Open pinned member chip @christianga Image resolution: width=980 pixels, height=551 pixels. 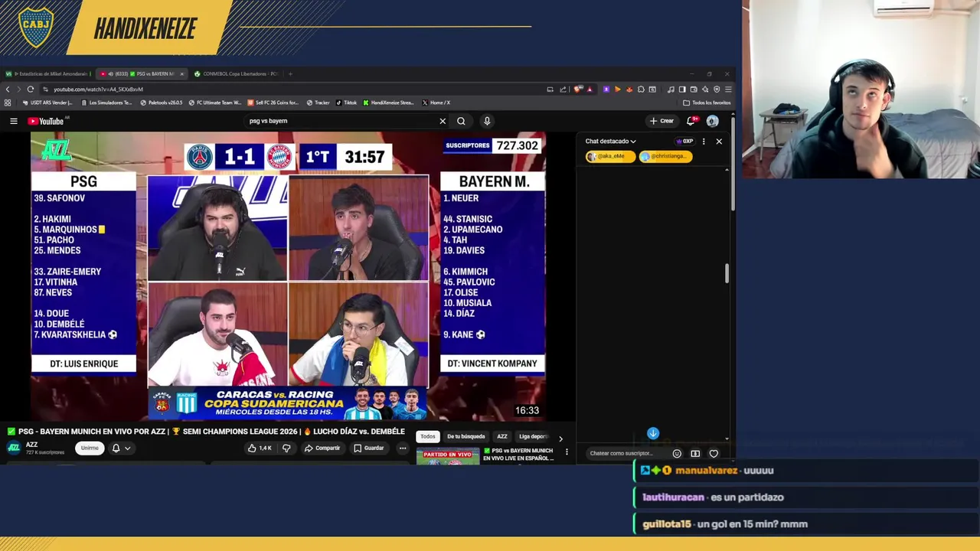[665, 156]
